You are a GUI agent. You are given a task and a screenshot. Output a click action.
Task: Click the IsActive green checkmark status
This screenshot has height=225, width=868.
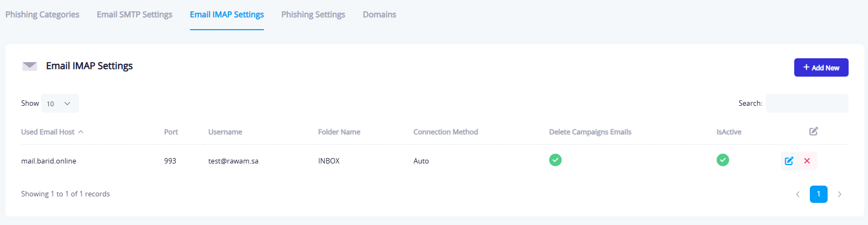point(723,160)
